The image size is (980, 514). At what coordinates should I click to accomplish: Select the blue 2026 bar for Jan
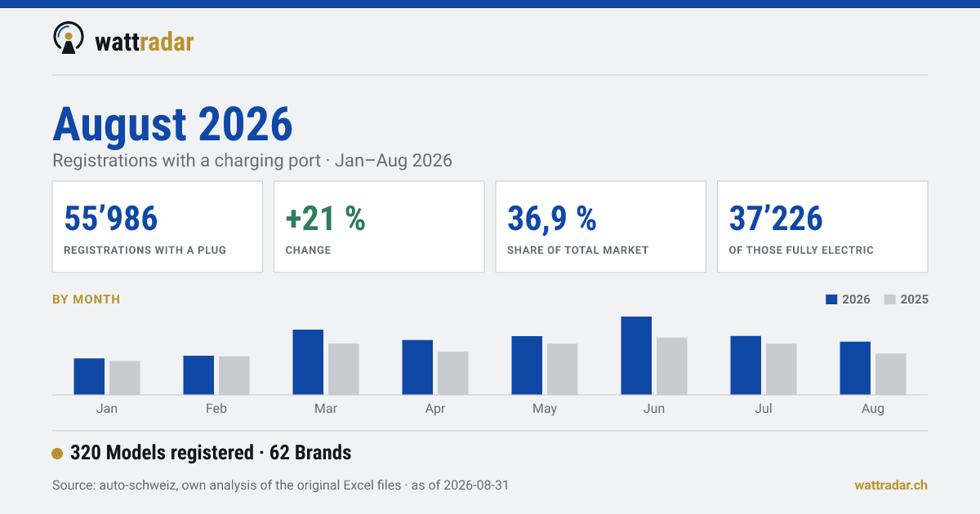pyautogui.click(x=89, y=376)
